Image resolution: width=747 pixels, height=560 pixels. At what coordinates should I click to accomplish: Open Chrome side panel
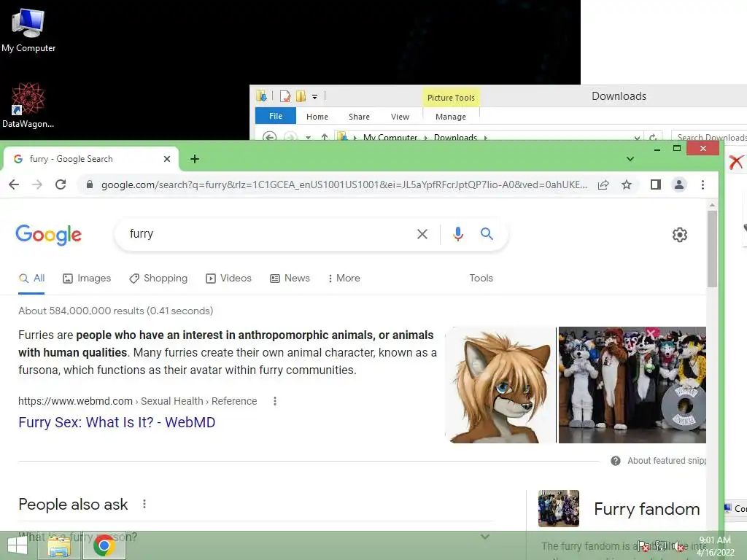656,184
